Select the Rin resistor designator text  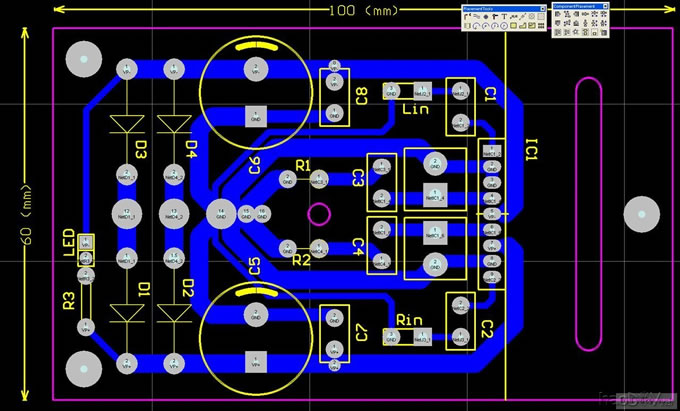point(409,320)
